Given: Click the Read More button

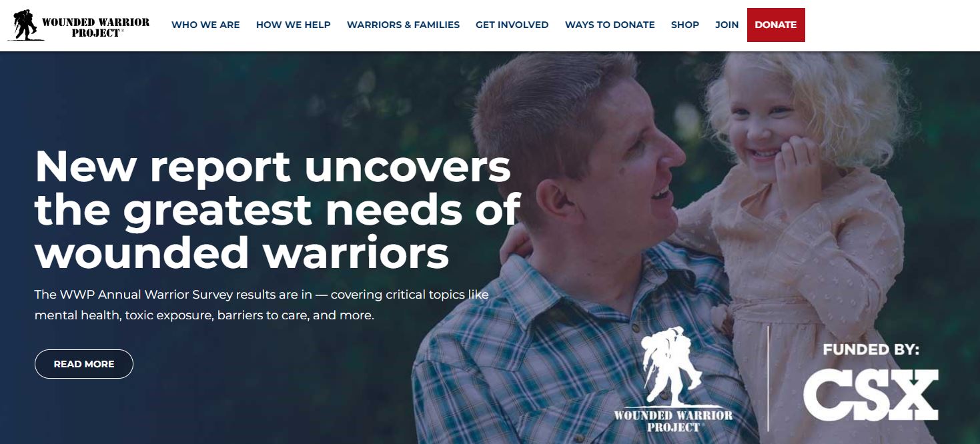Looking at the screenshot, I should 84,364.
